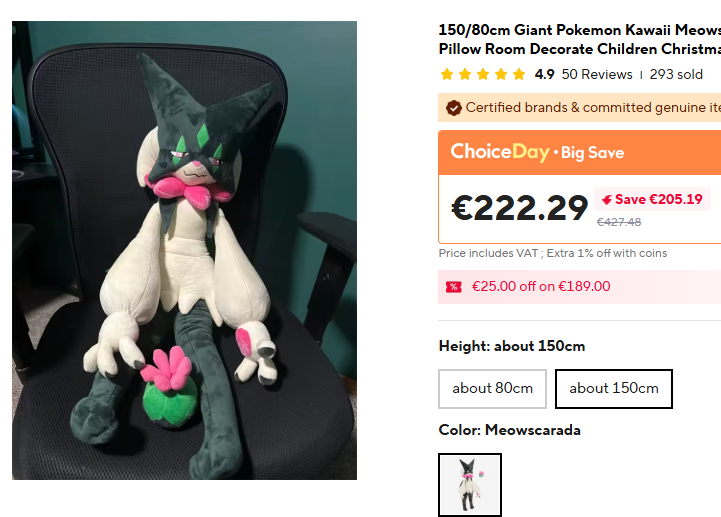Click the main Meowscarada plush product photo
721x517 pixels.
pos(184,250)
